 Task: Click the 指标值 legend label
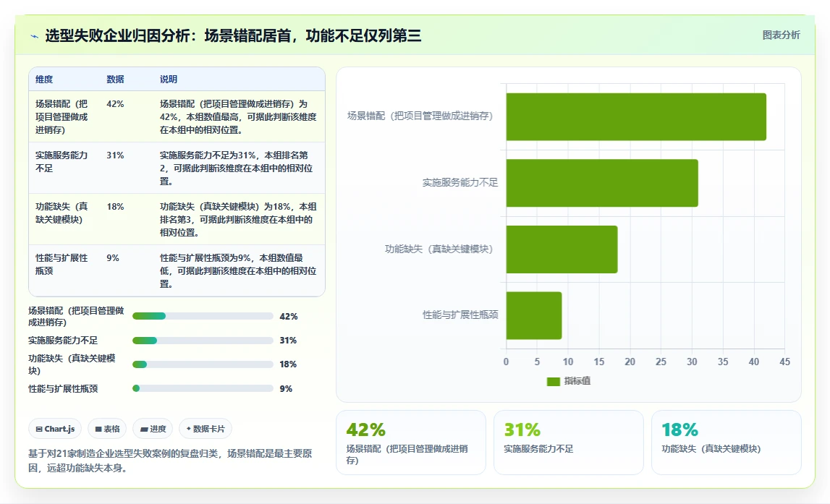[x=577, y=381]
